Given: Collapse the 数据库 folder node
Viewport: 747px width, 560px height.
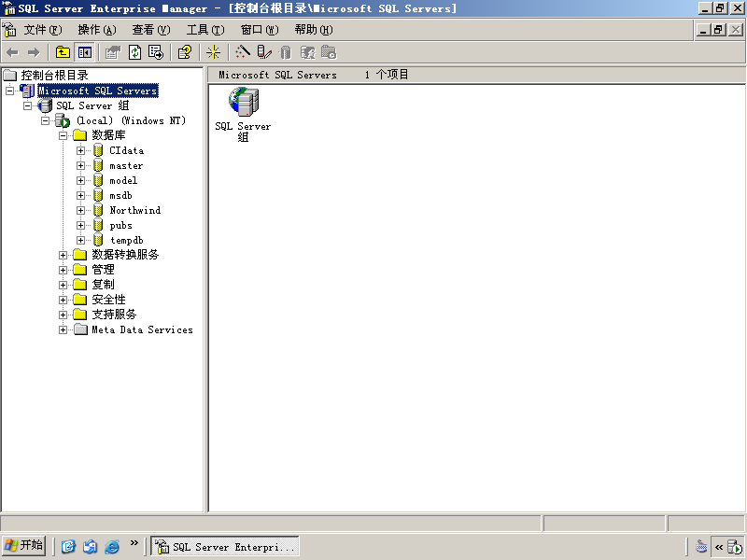Looking at the screenshot, I should [x=63, y=135].
